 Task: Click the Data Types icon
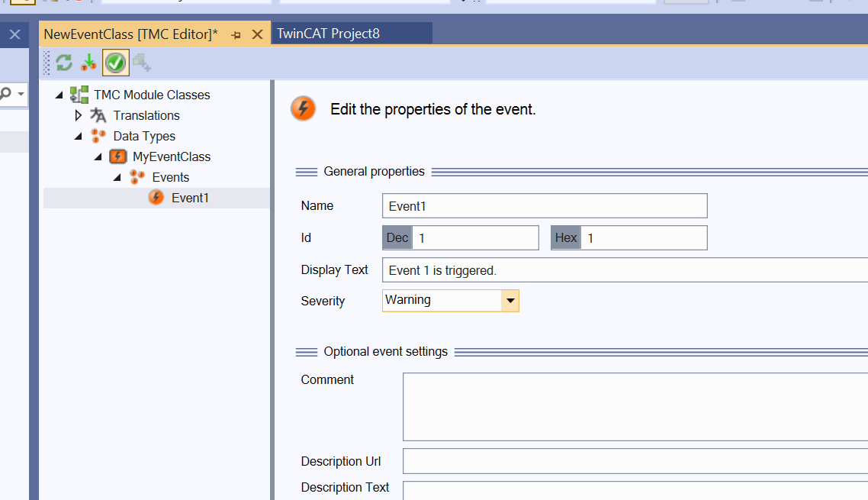(98, 136)
